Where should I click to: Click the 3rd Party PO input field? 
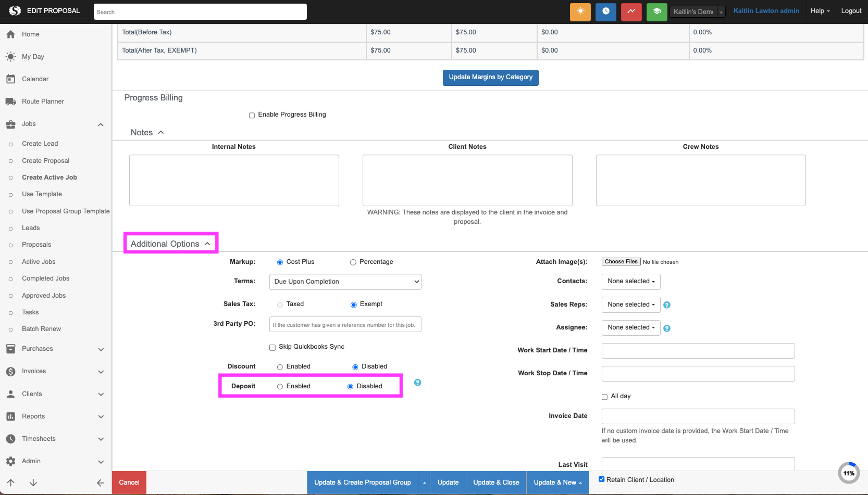(x=345, y=324)
